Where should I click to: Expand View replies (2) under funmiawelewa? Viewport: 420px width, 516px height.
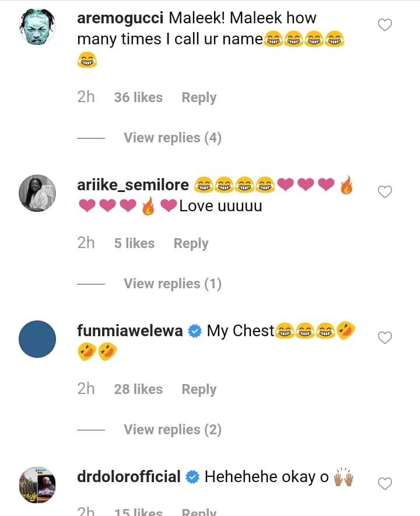point(172,430)
